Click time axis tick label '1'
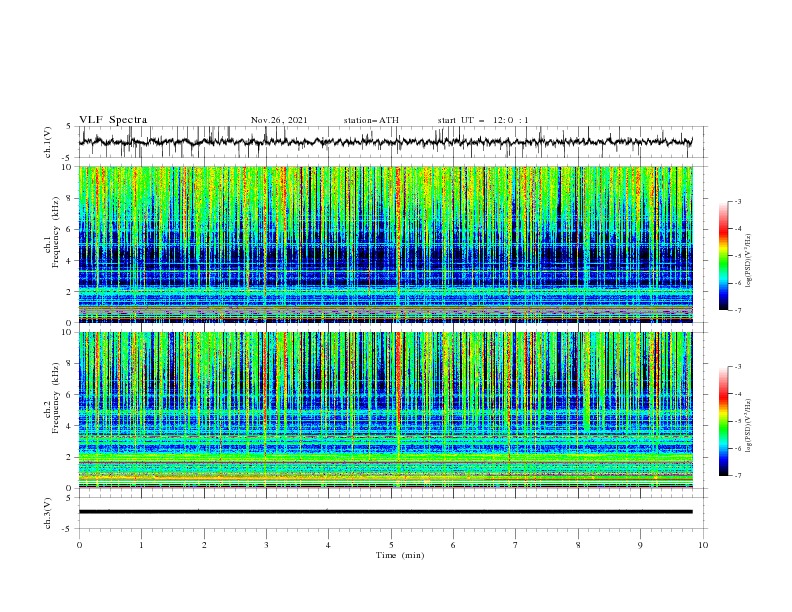 (141, 545)
